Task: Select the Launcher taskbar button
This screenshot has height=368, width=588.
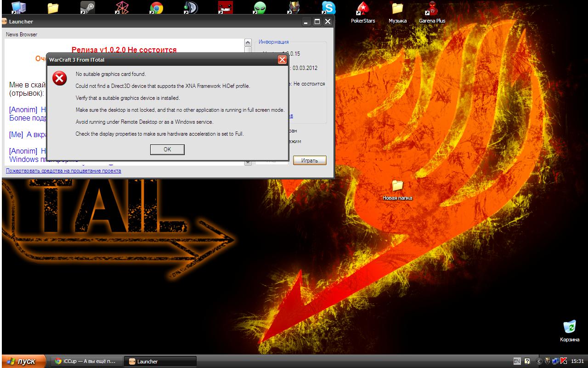Action: (160, 362)
